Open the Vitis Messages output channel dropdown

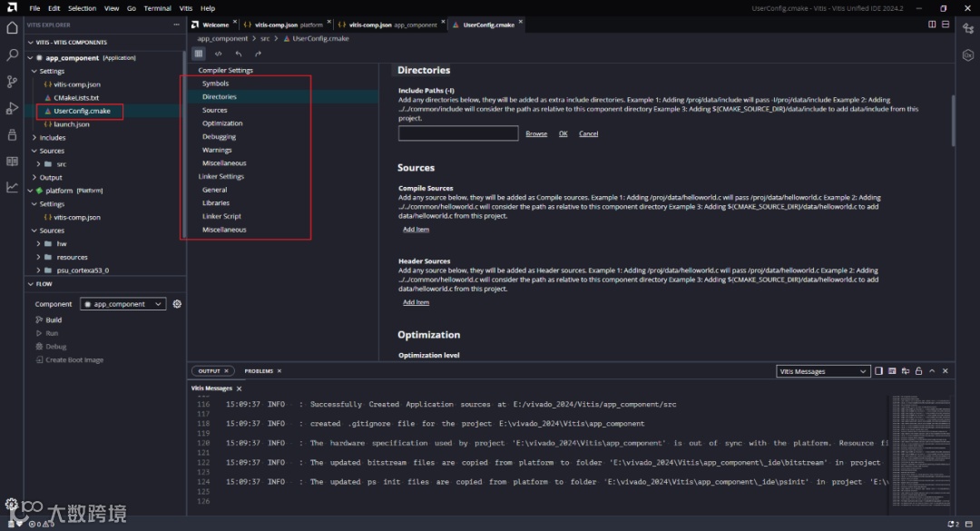pyautogui.click(x=823, y=371)
